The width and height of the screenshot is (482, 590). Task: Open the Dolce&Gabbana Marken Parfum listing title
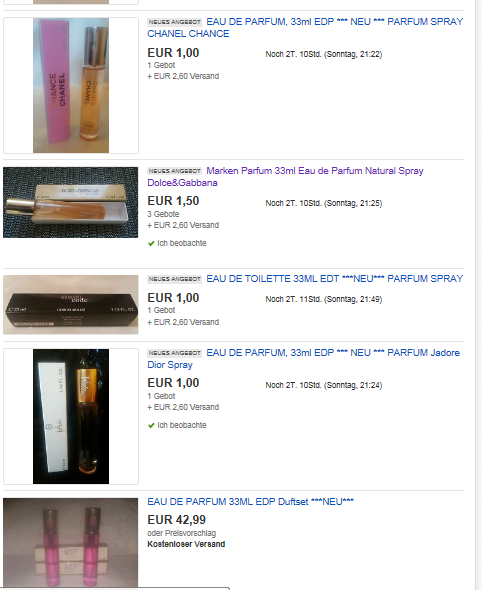[x=286, y=176]
